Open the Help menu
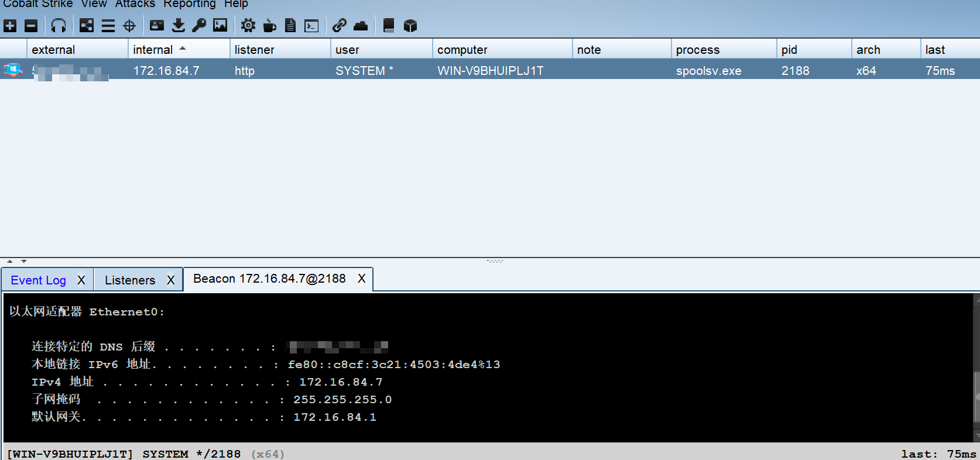 (236, 4)
